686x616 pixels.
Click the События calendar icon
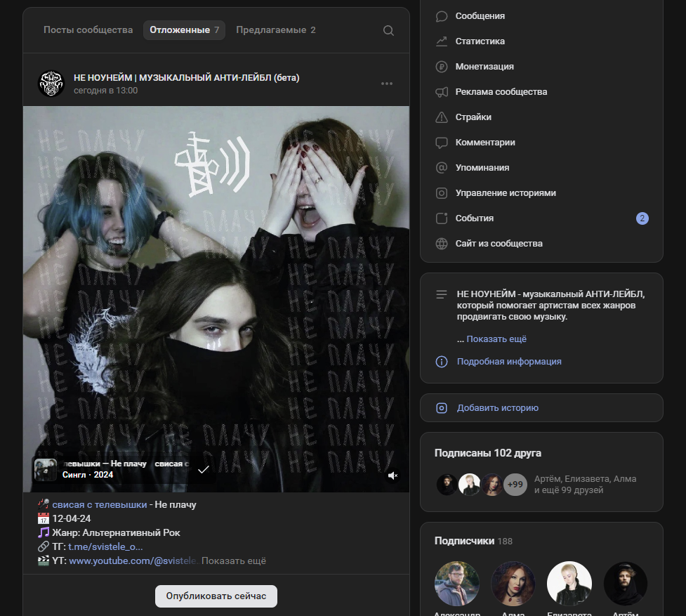(x=442, y=218)
